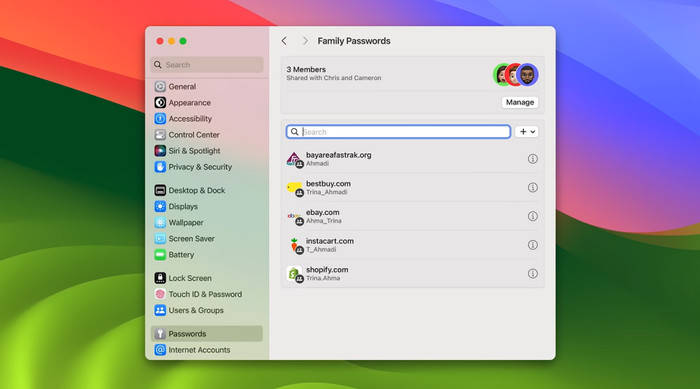Select the Privacy & Security hand icon
The image size is (700, 389).
tap(160, 167)
